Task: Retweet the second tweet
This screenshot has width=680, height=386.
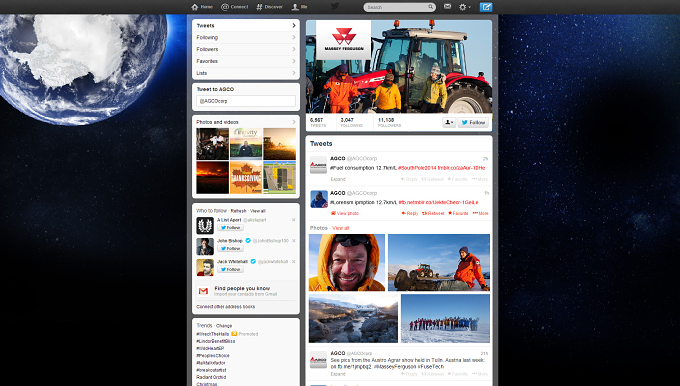Action: coord(433,213)
